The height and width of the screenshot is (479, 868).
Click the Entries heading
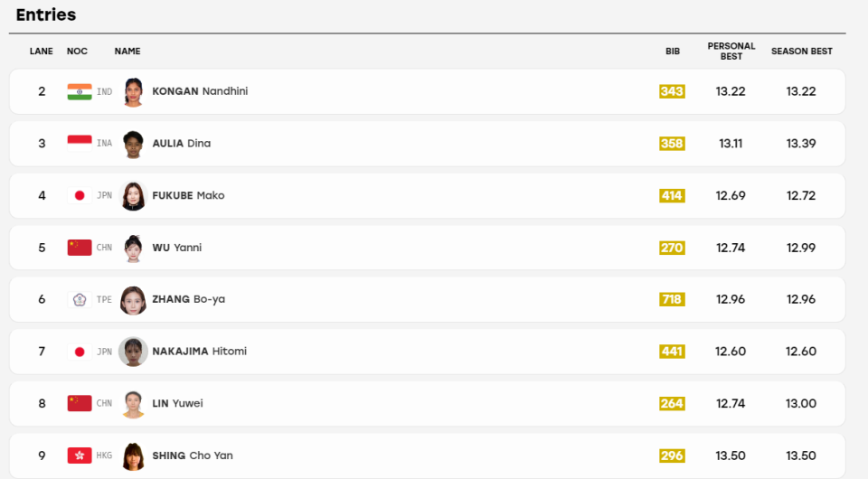[x=46, y=15]
